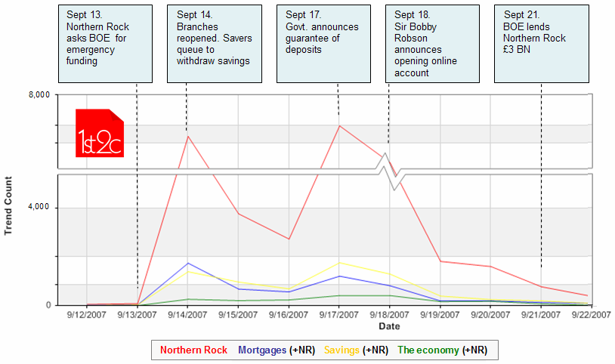Image resolution: width=615 pixels, height=364 pixels.
Task: Click the red line's dip on 9/16
Action: tap(289, 239)
